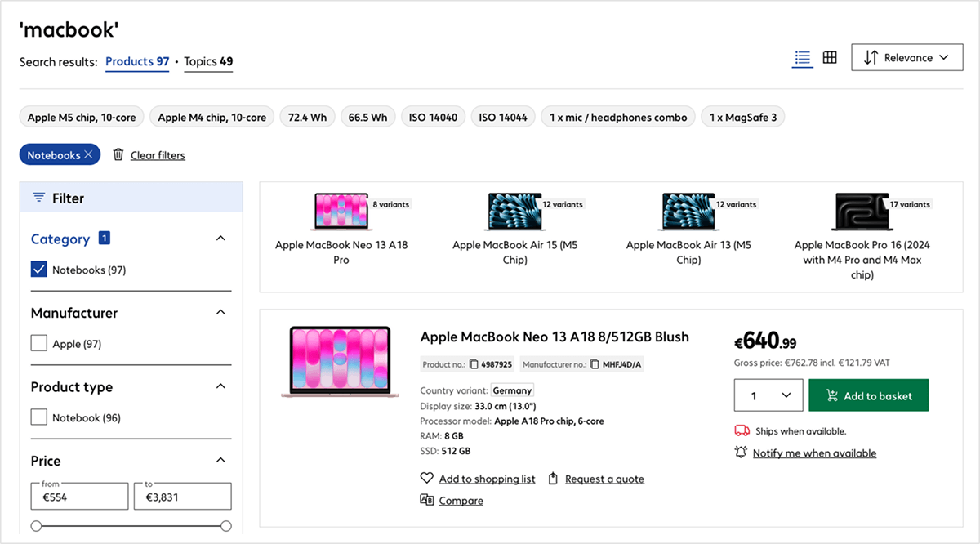Click the trash icon beside Clear filters
Image resolution: width=980 pixels, height=544 pixels.
point(118,155)
